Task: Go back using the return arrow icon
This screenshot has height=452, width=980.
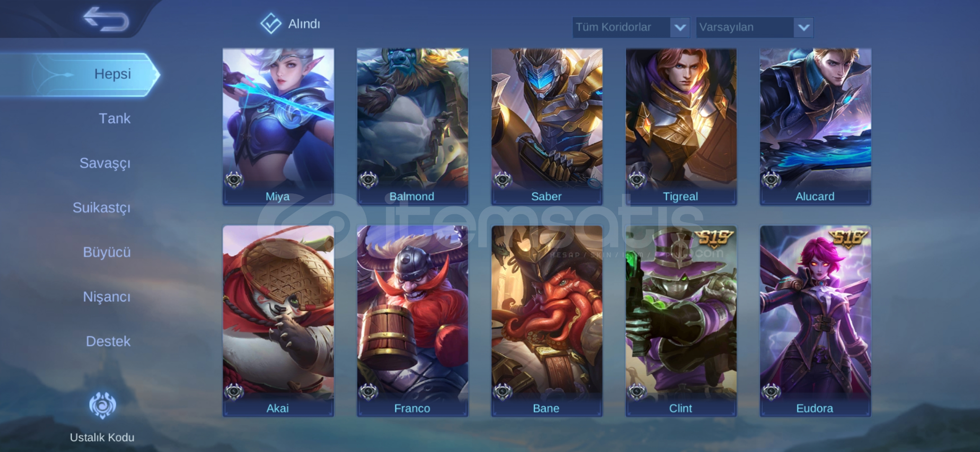Action: [106, 19]
